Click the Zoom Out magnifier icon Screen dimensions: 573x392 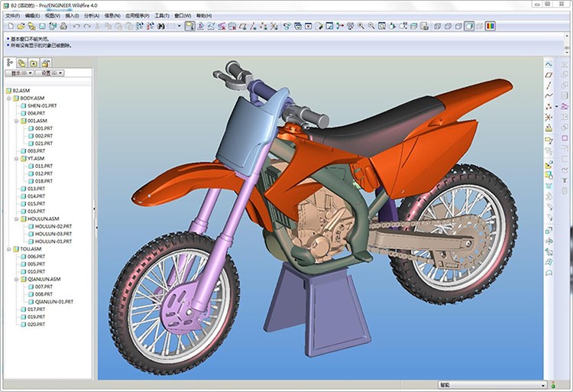[x=371, y=26]
